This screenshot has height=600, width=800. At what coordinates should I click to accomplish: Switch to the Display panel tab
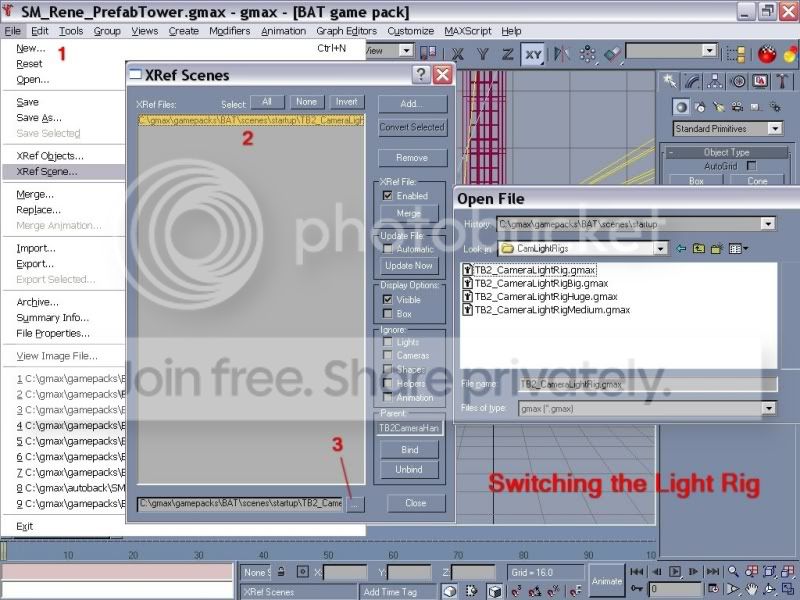pyautogui.click(x=760, y=81)
